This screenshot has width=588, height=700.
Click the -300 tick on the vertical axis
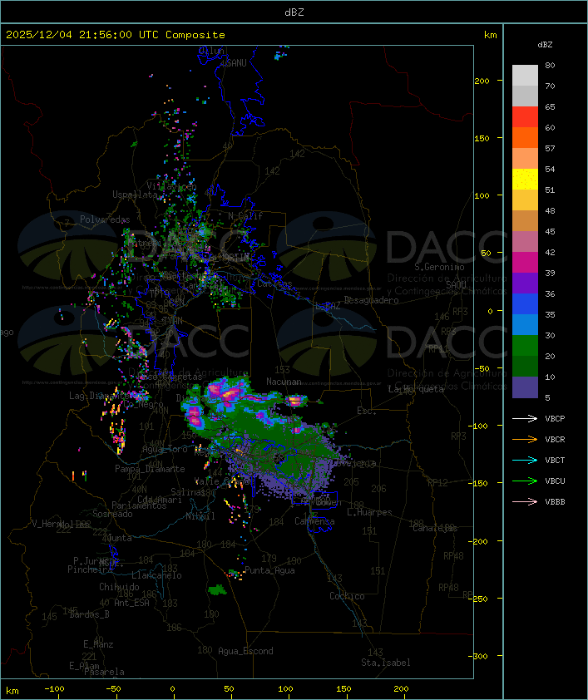pyautogui.click(x=477, y=656)
